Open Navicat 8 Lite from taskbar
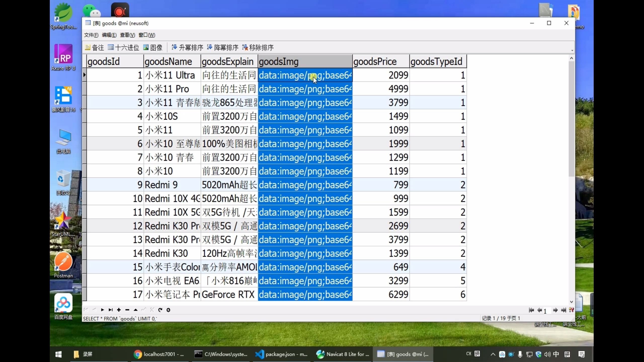Screen dimensions: 644x362 pyautogui.click(x=343, y=354)
